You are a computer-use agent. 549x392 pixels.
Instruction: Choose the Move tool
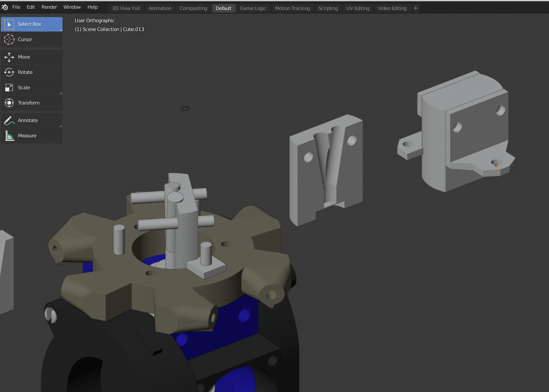point(31,57)
